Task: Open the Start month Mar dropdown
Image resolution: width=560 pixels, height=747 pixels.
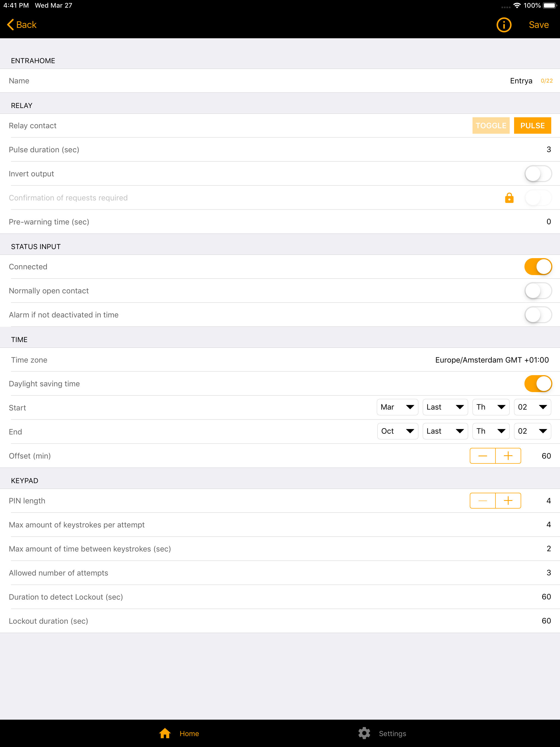Action: [397, 407]
